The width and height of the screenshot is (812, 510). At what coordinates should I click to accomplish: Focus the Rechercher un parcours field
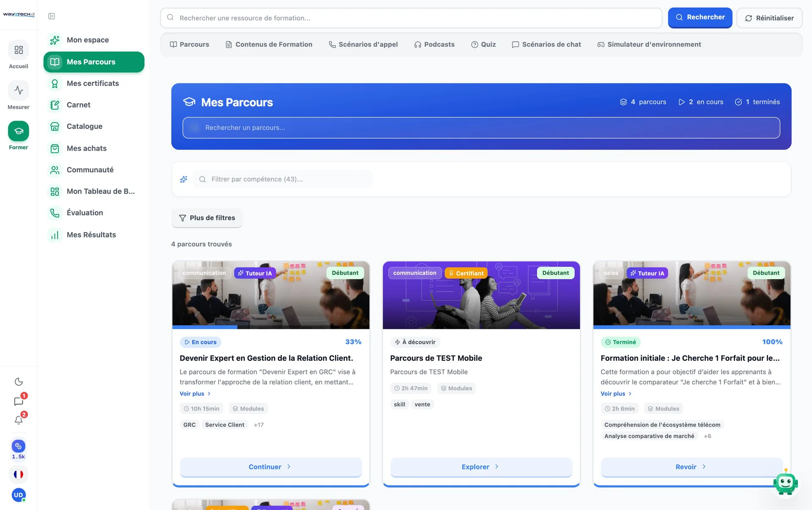click(x=481, y=128)
